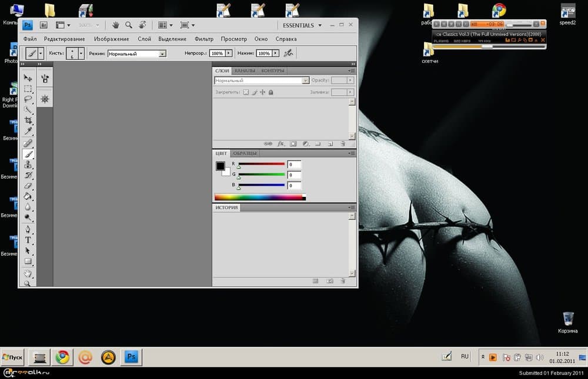Toggle lock all icon in Layers panel
Viewport: 588px width, 379px height.
click(270, 92)
